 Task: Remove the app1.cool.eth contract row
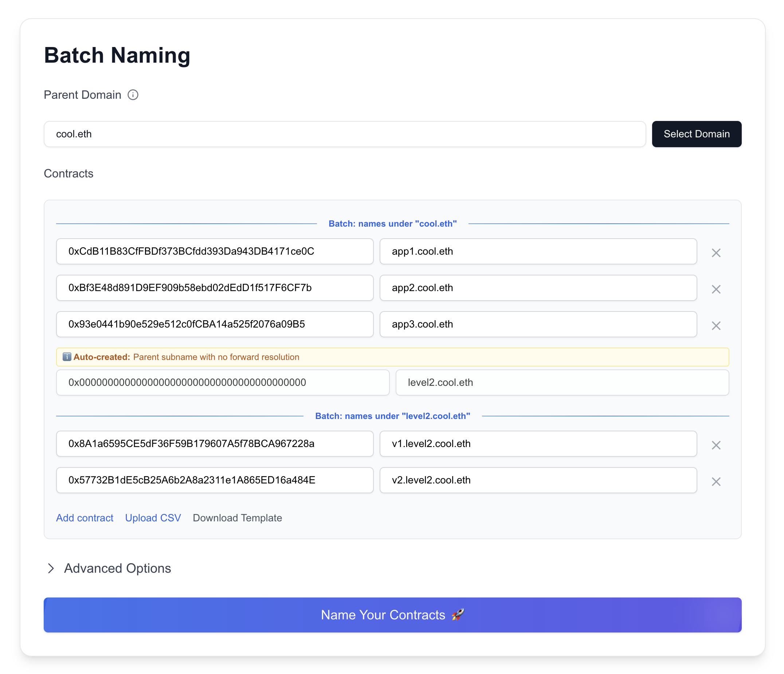[716, 252]
